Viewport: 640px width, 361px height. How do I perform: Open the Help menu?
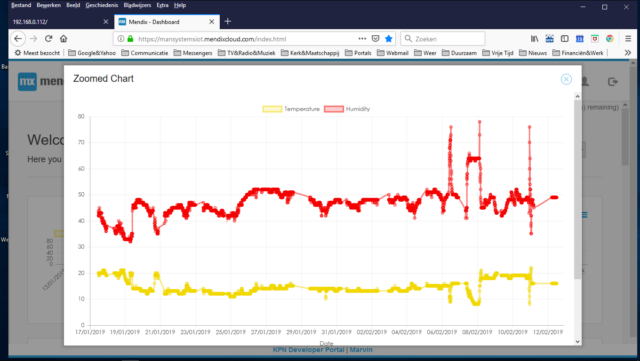[180, 5]
